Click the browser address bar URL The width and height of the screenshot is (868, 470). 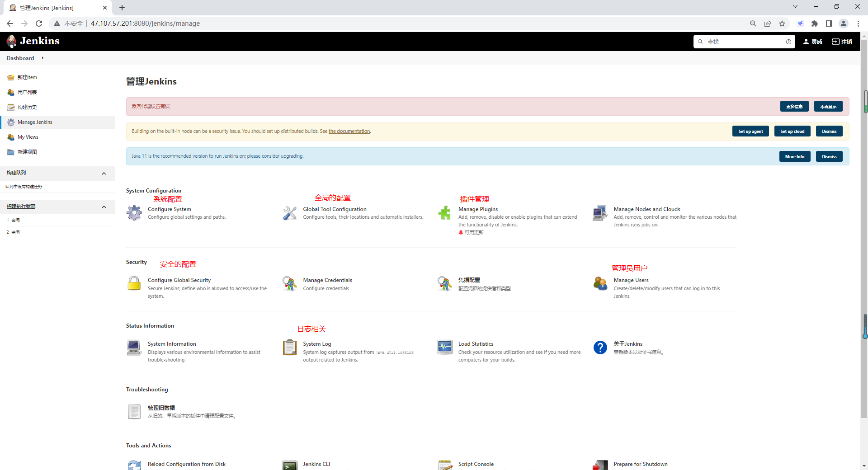pyautogui.click(x=145, y=23)
